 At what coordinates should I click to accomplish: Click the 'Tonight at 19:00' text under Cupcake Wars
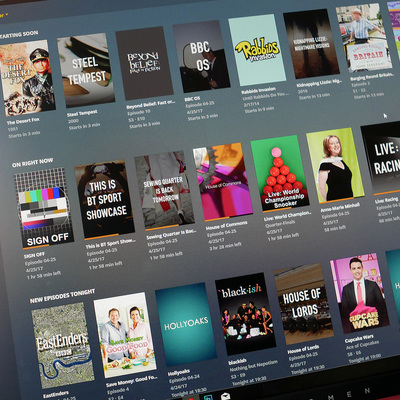click(365, 358)
